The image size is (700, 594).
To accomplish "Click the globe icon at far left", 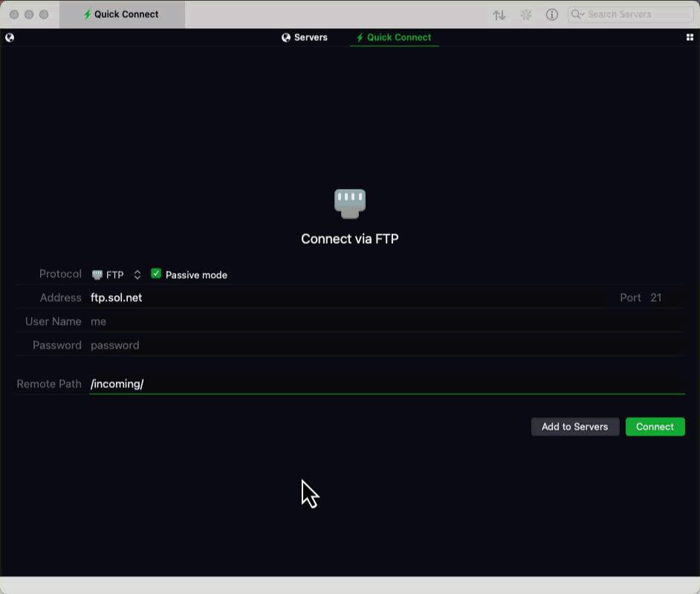I will click(x=10, y=37).
